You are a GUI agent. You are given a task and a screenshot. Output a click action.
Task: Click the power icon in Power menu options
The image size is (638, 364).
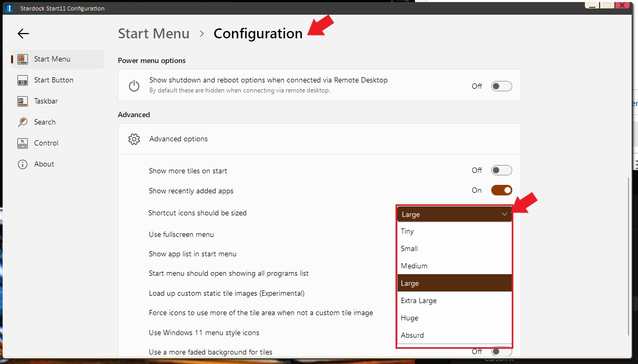pos(134,86)
